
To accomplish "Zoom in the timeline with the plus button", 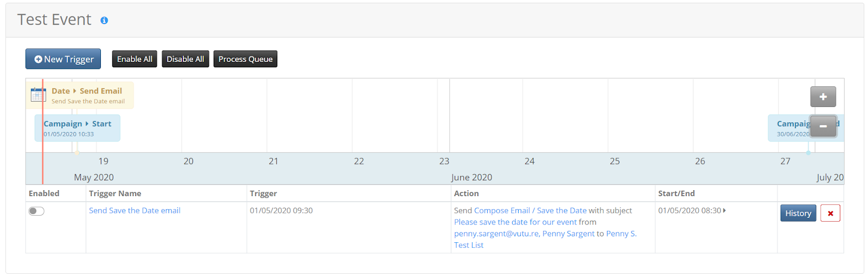I will point(823,97).
